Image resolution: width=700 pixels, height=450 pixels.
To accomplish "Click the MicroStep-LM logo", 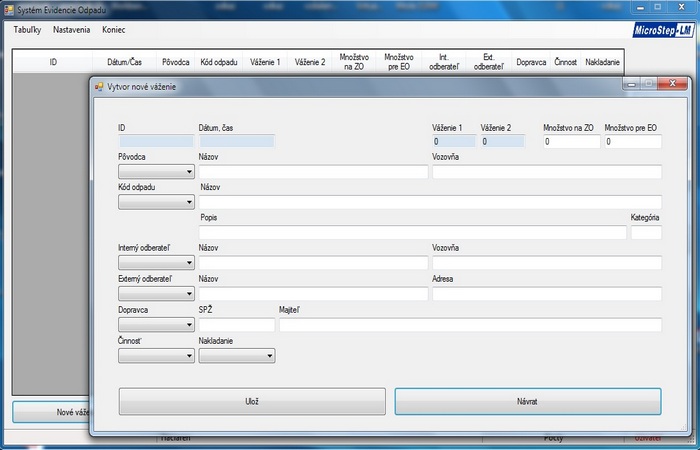I will point(663,30).
